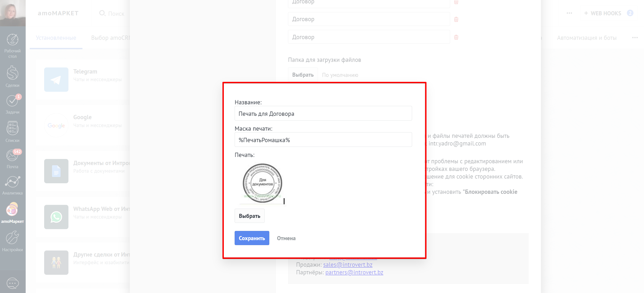Viewport: 644px width, 293px height.
Task: Click the Telegram widget title
Action: (x=85, y=71)
